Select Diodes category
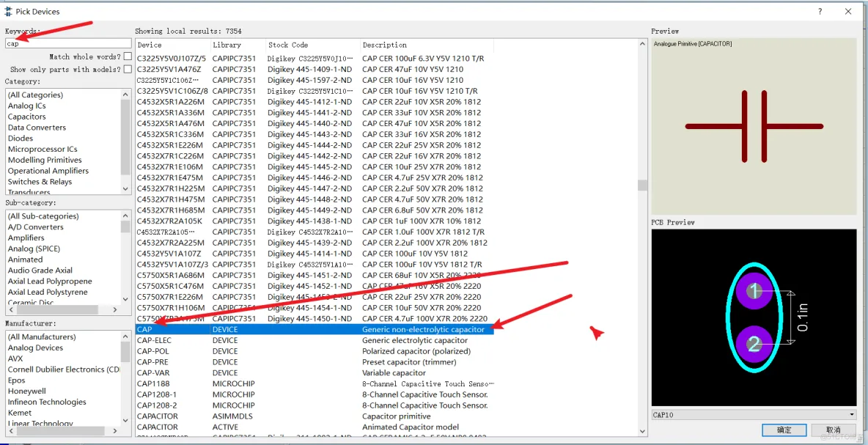 21,139
